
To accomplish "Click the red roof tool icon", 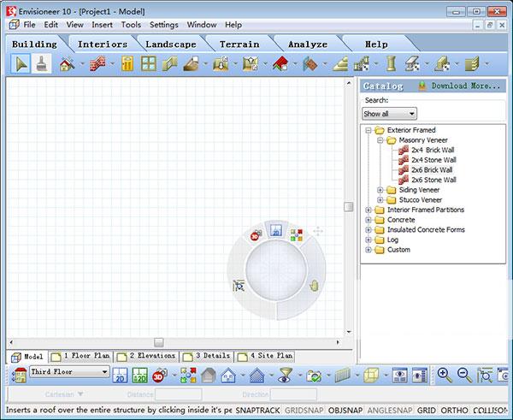I will pos(280,63).
